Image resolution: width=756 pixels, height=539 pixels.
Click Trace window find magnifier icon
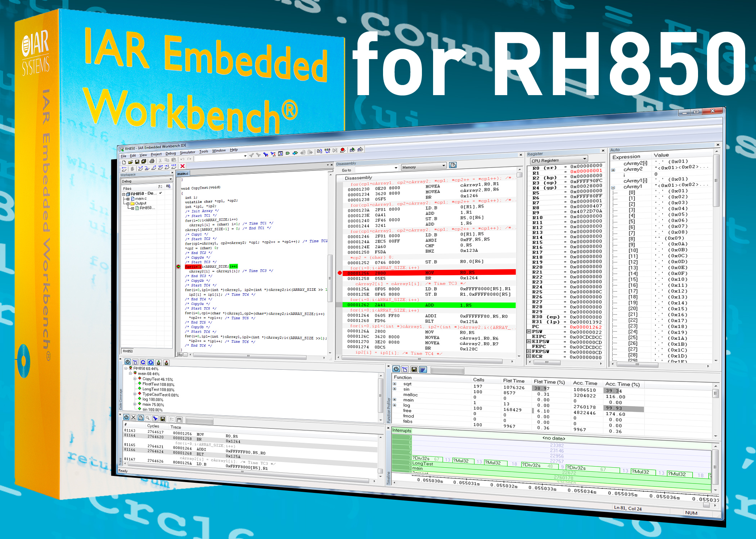tap(148, 418)
